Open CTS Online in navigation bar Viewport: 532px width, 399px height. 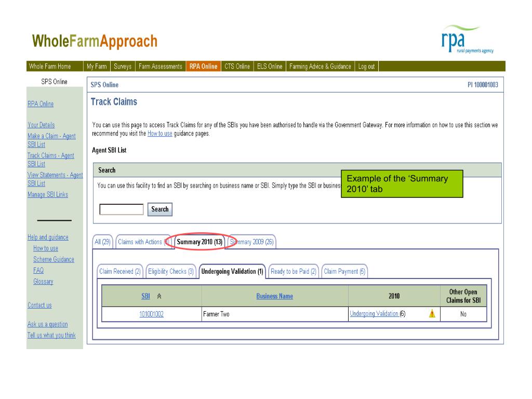tap(237, 66)
